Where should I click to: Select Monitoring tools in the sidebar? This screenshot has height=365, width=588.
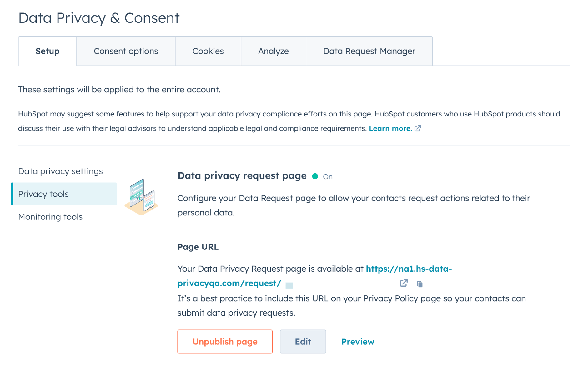click(x=50, y=217)
